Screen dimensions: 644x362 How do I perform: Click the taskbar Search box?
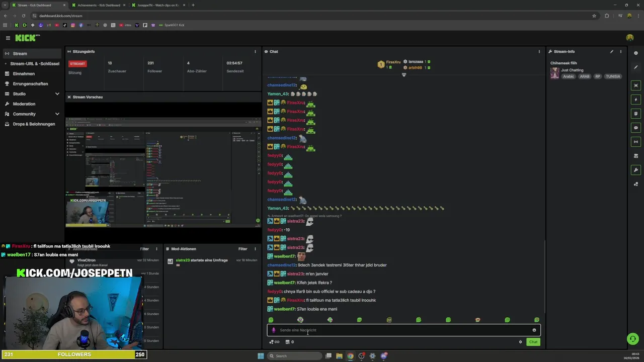pos(294,356)
